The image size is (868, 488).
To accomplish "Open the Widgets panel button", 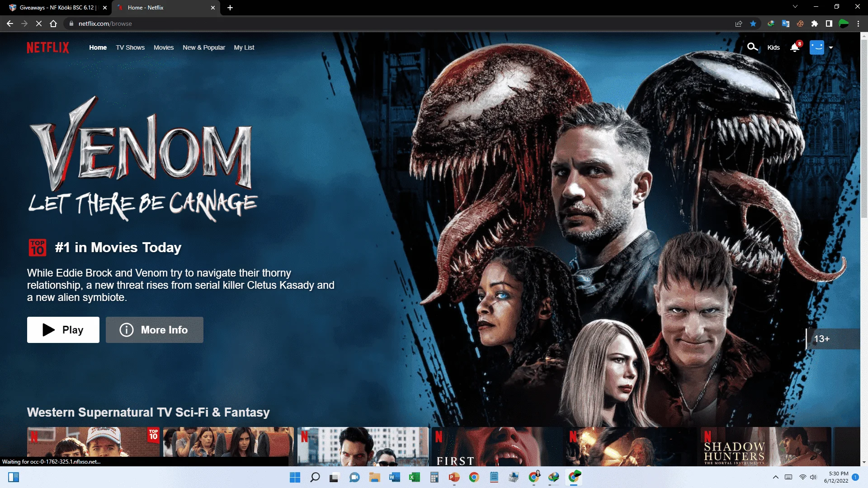I will [x=14, y=477].
